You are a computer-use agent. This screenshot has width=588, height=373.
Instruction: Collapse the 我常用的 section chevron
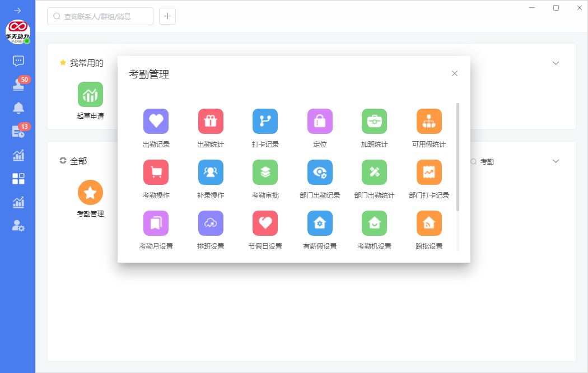(x=556, y=63)
